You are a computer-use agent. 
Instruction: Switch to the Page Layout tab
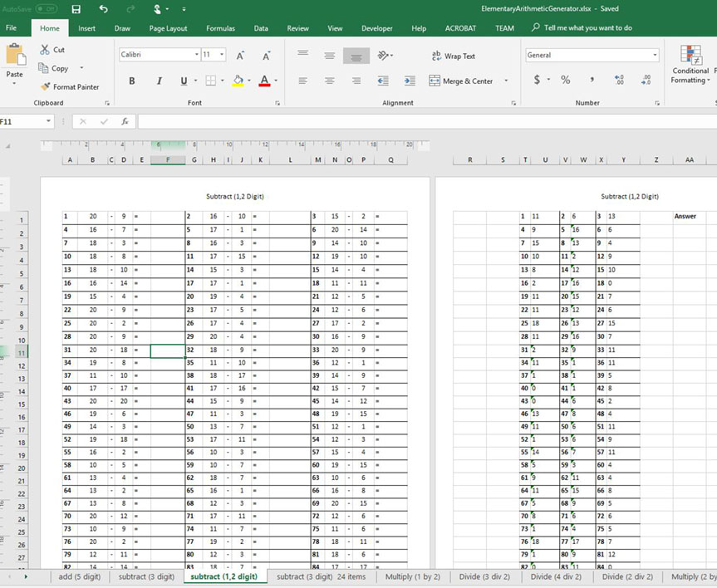pyautogui.click(x=168, y=28)
